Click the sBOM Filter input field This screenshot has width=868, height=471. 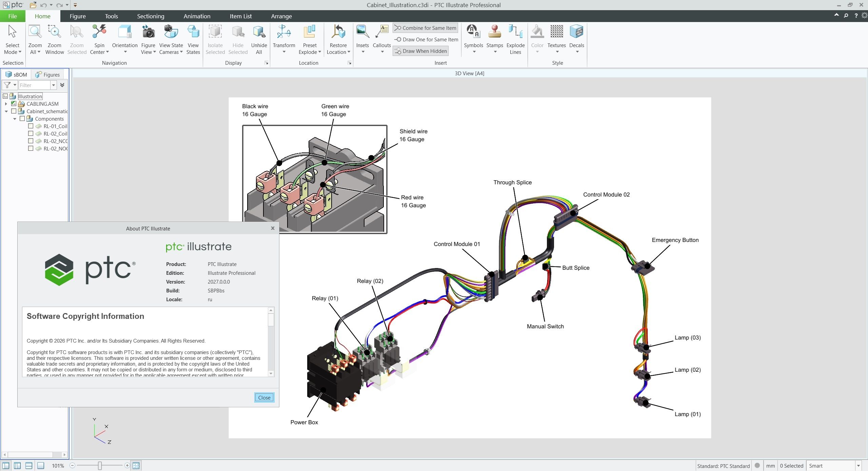[x=35, y=85]
